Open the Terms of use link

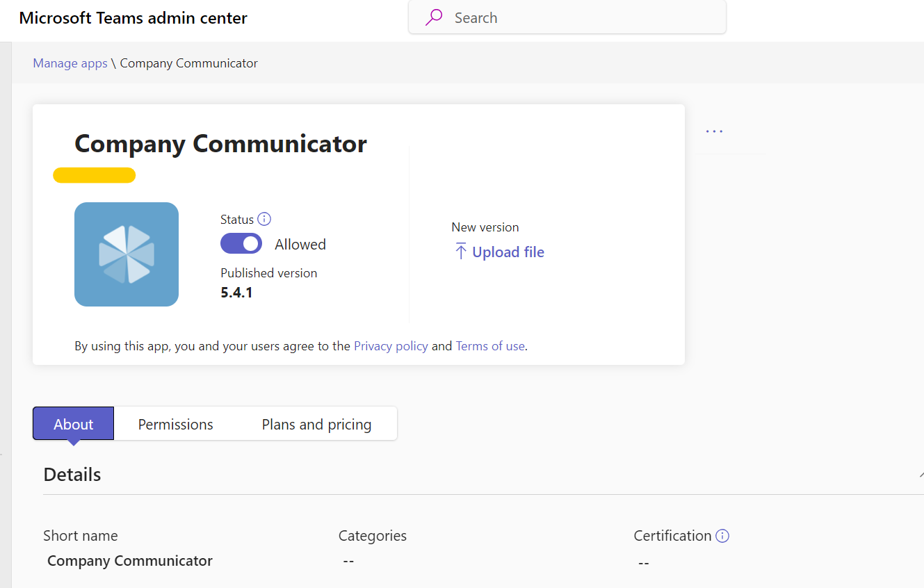click(x=490, y=345)
